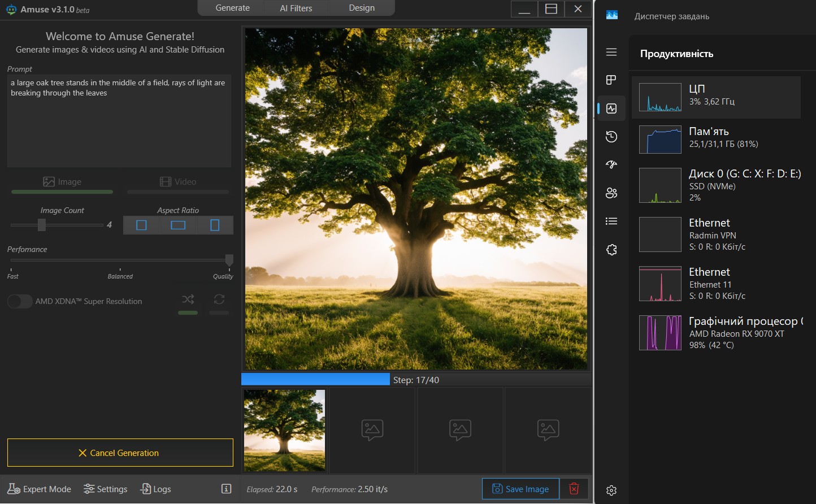Viewport: 816px width, 504px height.
Task: Click the refresh loop icon
Action: [x=219, y=299]
